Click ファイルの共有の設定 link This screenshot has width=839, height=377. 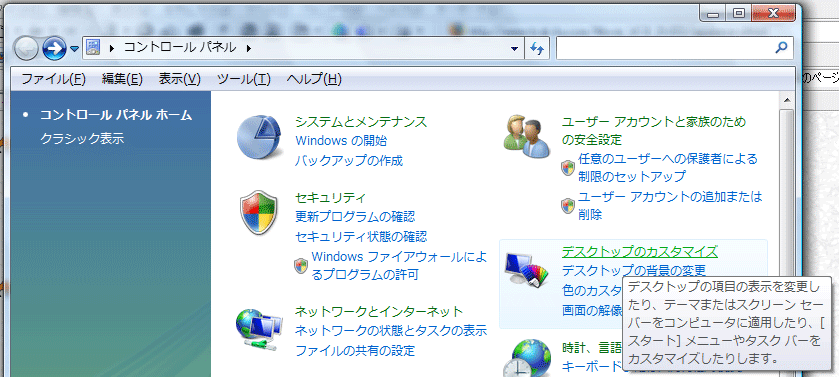(355, 351)
